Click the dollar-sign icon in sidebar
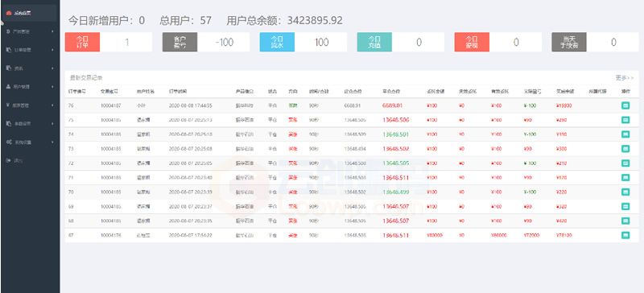 coord(9,31)
